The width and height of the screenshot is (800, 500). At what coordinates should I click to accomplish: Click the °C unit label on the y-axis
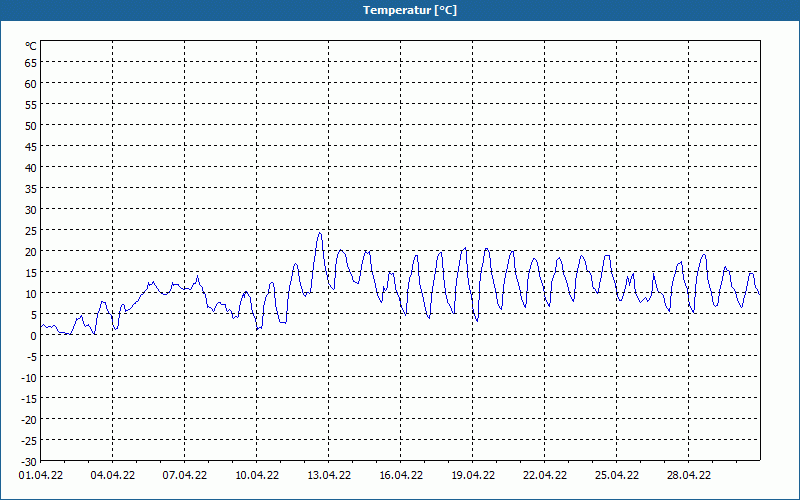31,46
